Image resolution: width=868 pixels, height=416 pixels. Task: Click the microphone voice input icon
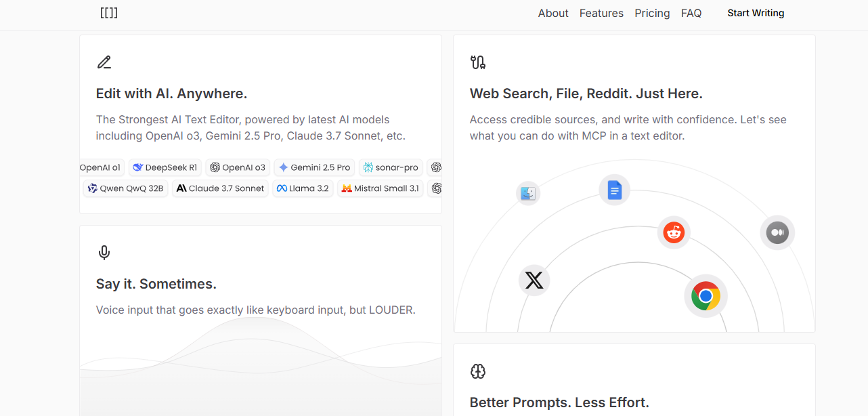pos(104,253)
